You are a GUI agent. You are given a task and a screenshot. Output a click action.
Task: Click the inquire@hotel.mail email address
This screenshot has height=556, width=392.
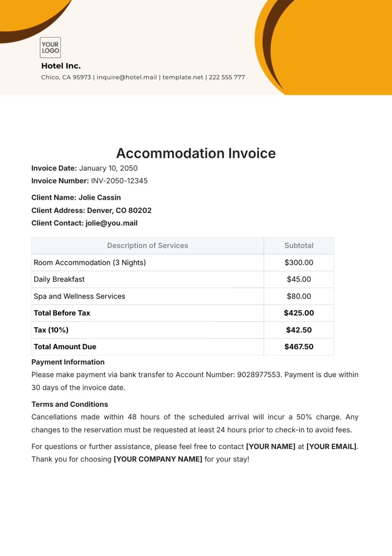pos(127,77)
